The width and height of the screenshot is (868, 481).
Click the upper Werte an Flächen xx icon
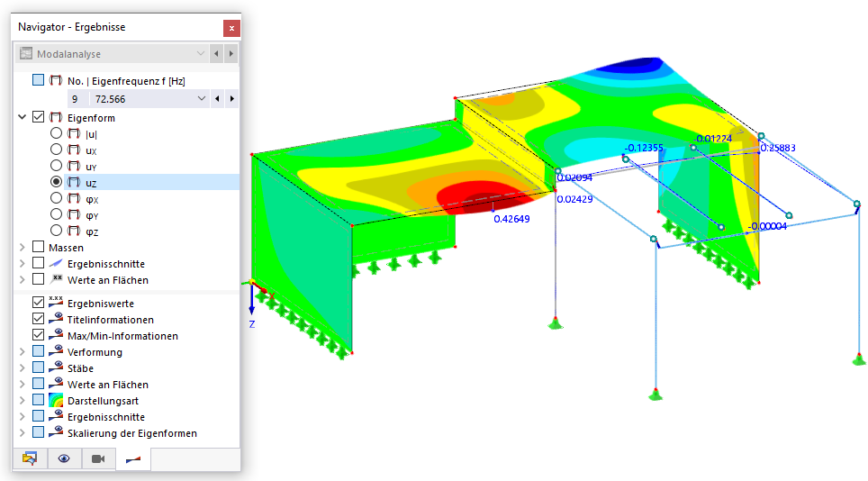(57, 278)
